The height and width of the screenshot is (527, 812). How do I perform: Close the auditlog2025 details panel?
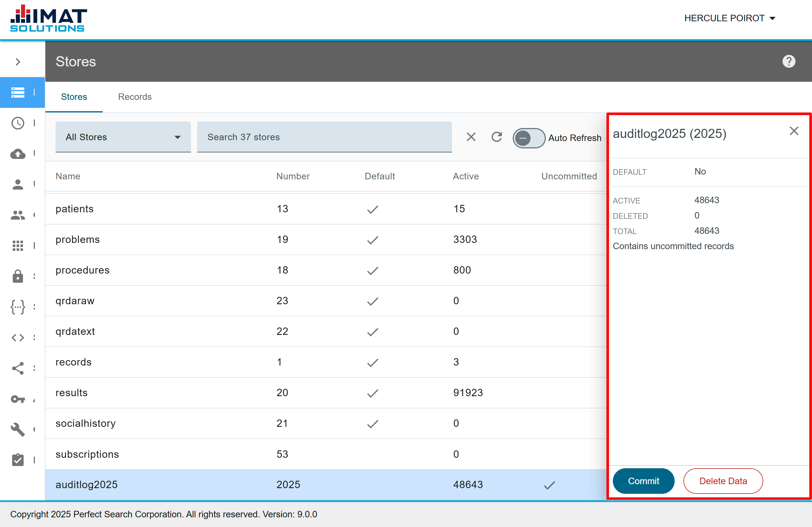point(794,131)
